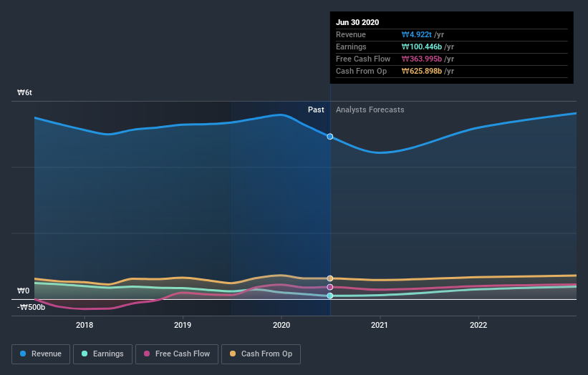This screenshot has height=375, width=588.
Task: Click the -₩500b y-axis label
Action: [31, 307]
